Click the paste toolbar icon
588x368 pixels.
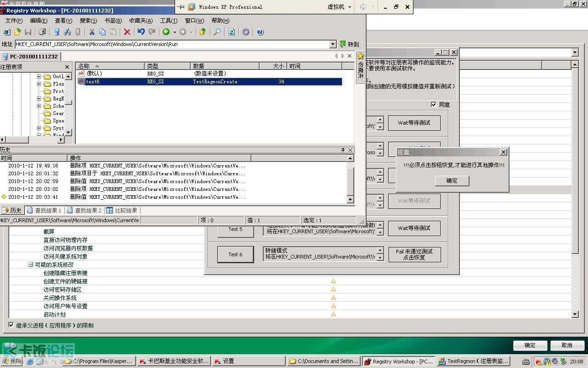pos(113,32)
